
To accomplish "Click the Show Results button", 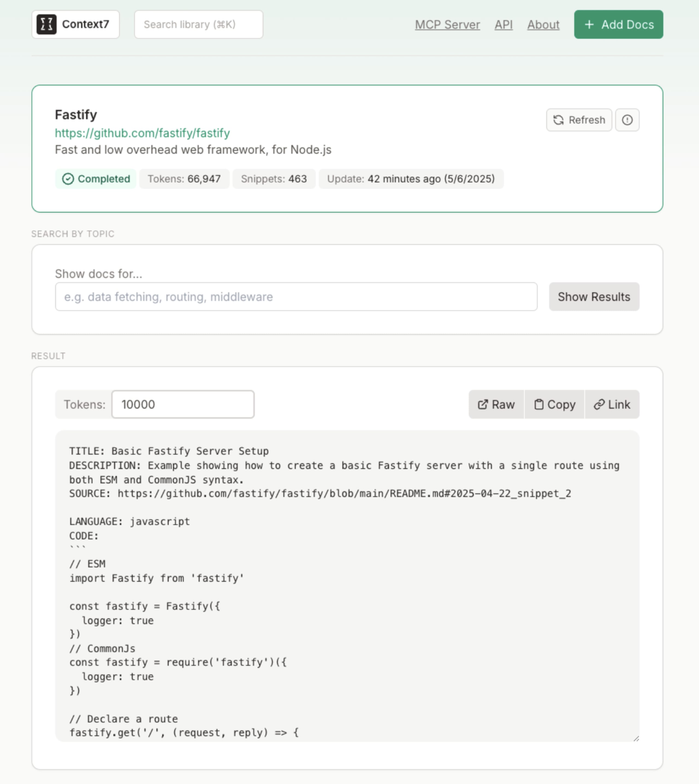I will click(594, 297).
